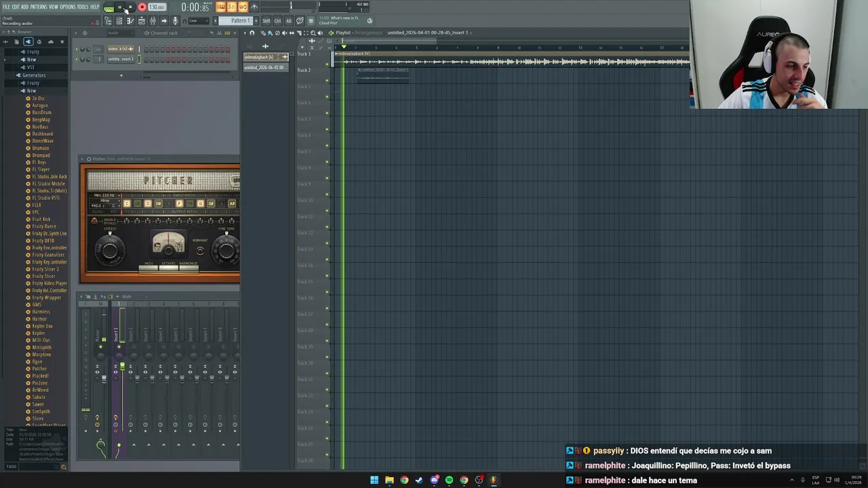The width and height of the screenshot is (868, 488).
Task: Select the video..k (4) channel button
Action: click(121, 49)
